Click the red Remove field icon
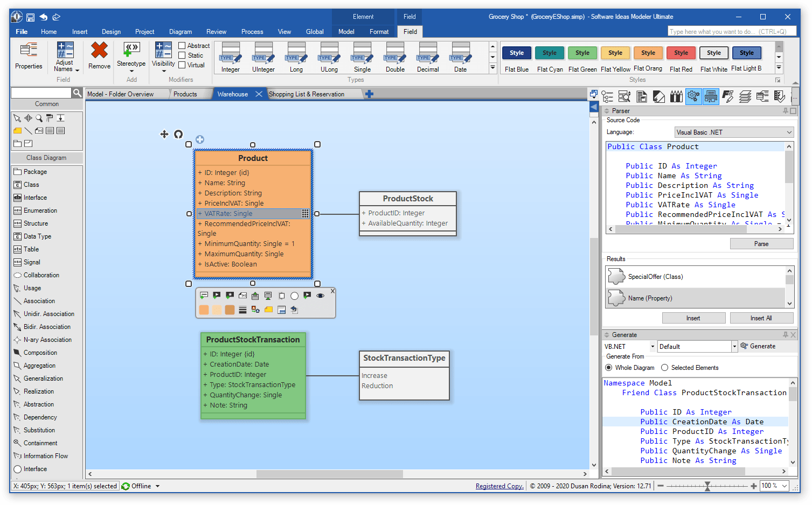This screenshot has height=505, width=812. [99, 51]
